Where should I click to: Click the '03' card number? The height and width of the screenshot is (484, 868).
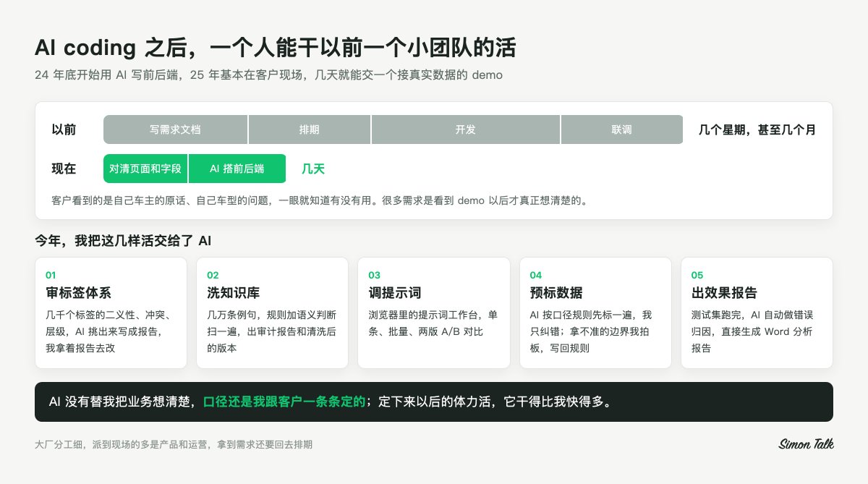click(375, 276)
